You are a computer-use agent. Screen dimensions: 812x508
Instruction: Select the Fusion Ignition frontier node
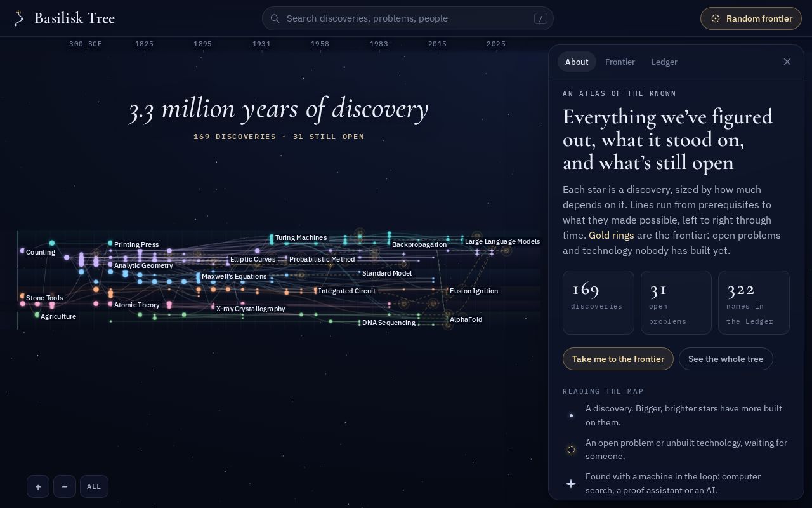(473, 291)
